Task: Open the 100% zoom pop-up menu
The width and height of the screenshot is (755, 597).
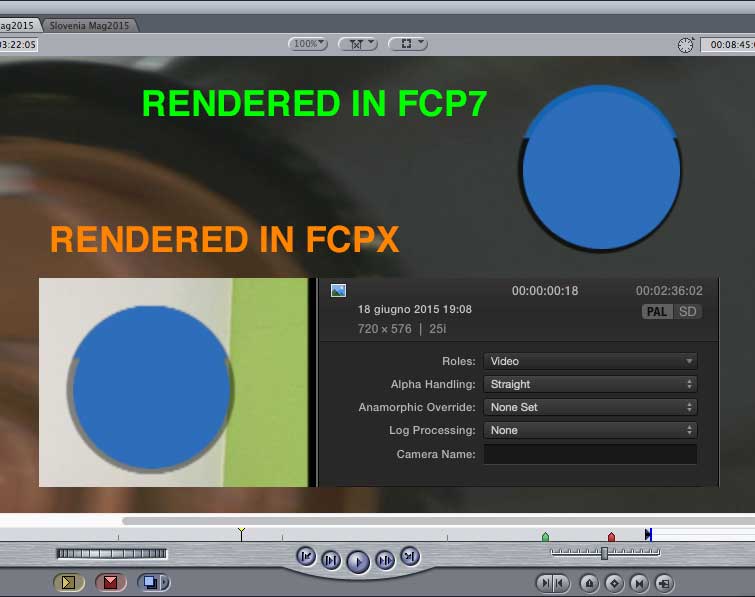Action: (x=308, y=44)
